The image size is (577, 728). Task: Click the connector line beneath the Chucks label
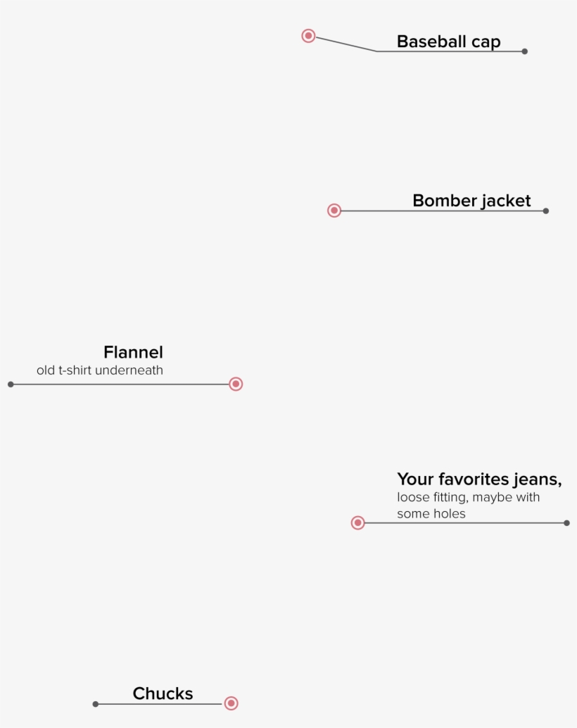tap(159, 704)
